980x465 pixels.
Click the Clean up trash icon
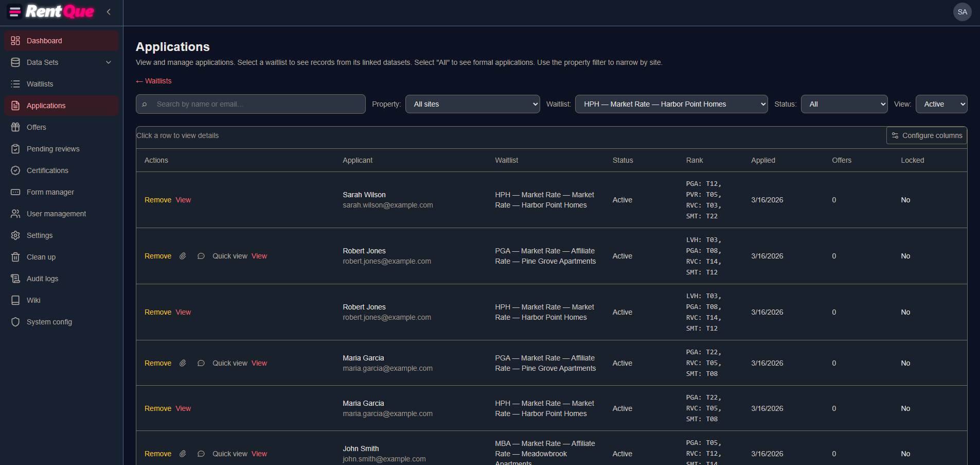point(15,257)
